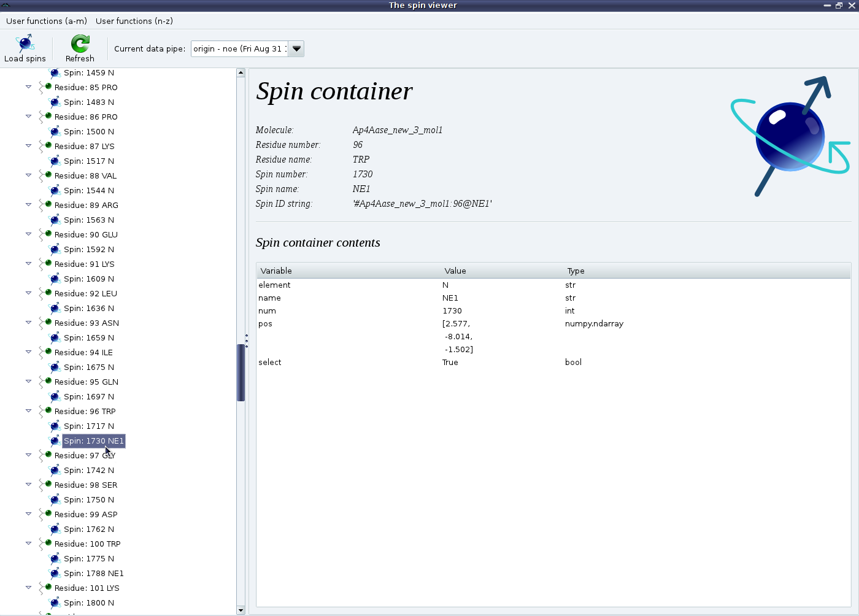Click the spin icon beside Spin: 1788 NE1
859x616 pixels.
coord(55,574)
